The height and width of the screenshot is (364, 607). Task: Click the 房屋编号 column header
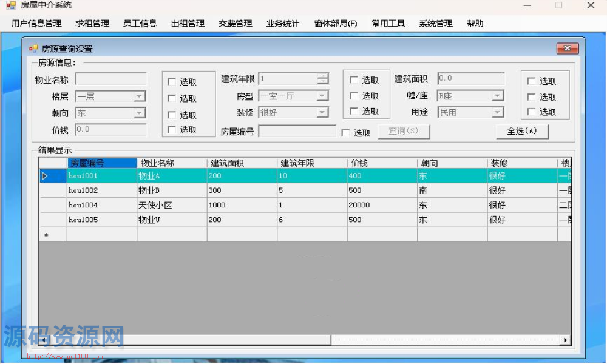click(101, 163)
